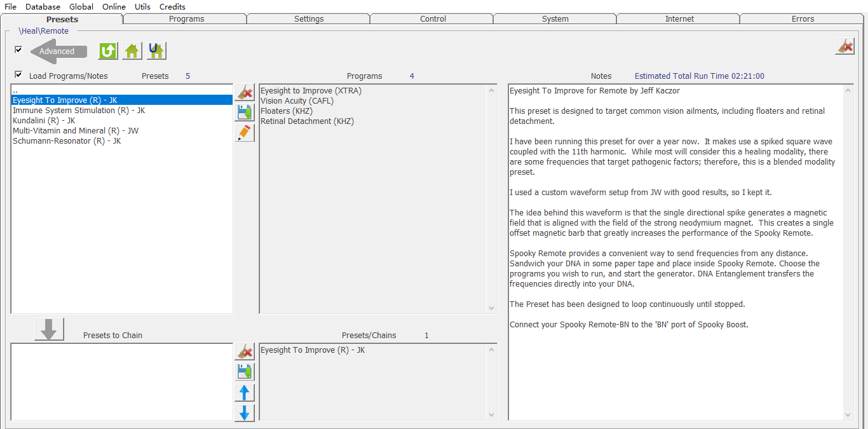Click the User home icon with blue U
The image size is (868, 429).
(156, 51)
